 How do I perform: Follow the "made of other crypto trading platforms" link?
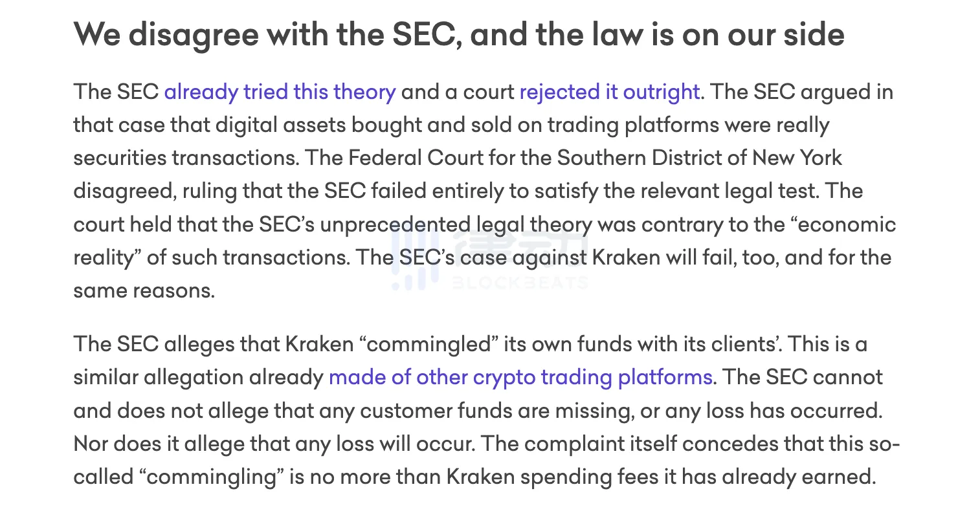[520, 377]
